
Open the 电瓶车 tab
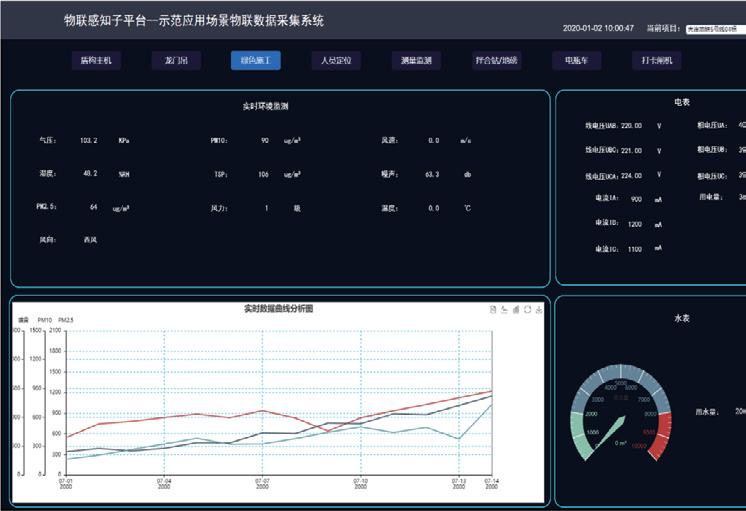click(x=577, y=60)
